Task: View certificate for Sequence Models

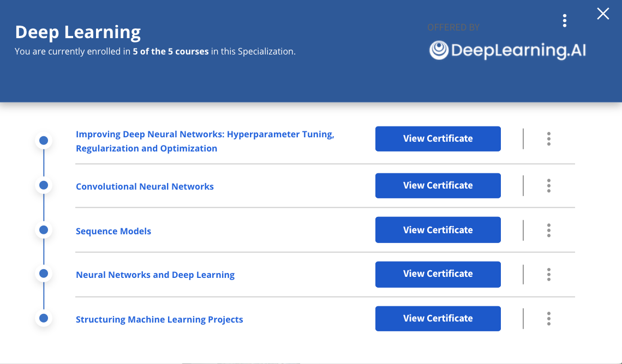Action: (x=438, y=229)
